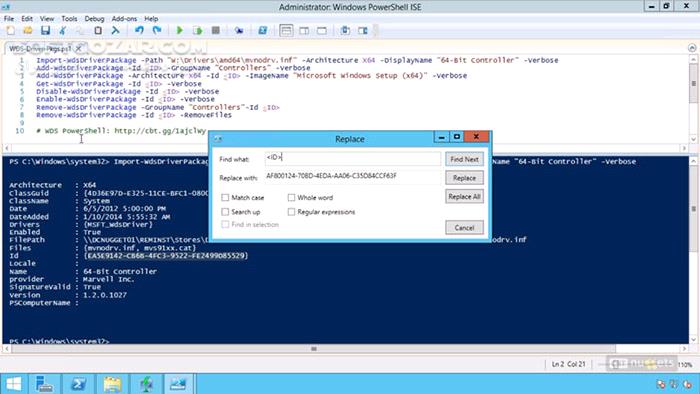Launch PowerShell from the taskbar

[79, 384]
